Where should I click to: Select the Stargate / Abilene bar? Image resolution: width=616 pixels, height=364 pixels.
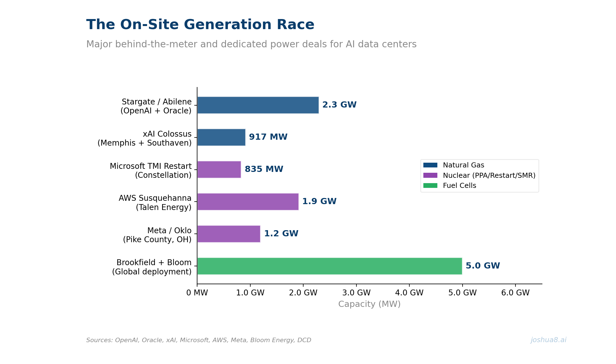(x=258, y=105)
